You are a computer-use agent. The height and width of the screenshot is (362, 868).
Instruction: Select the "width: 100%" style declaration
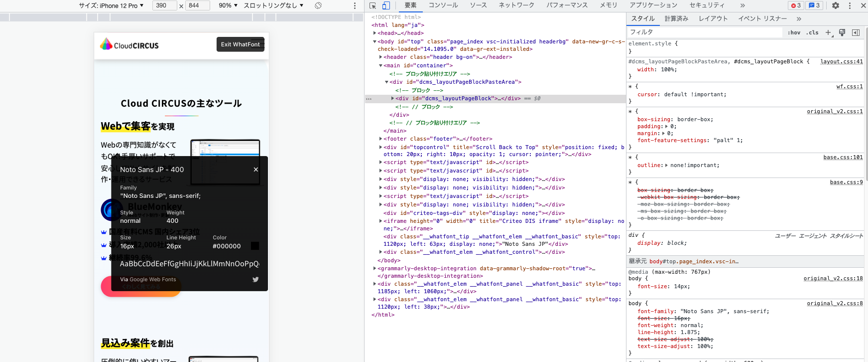(657, 70)
